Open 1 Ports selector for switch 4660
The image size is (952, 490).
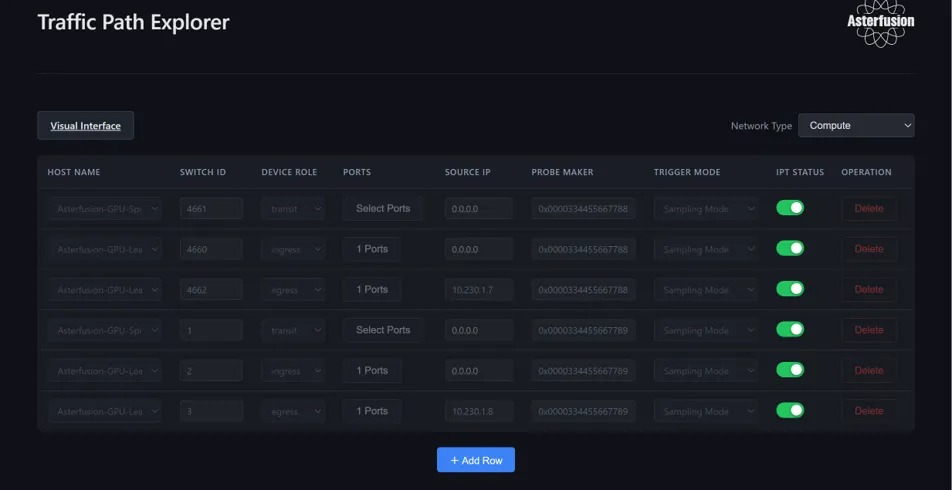coord(372,249)
